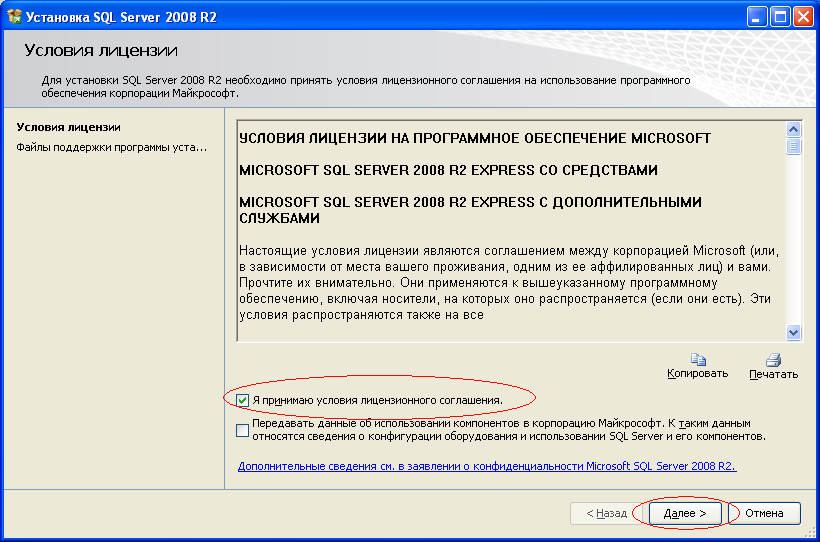Screen dimensions: 820x542
Task: Click the 'Копировать' label
Action: click(x=698, y=374)
